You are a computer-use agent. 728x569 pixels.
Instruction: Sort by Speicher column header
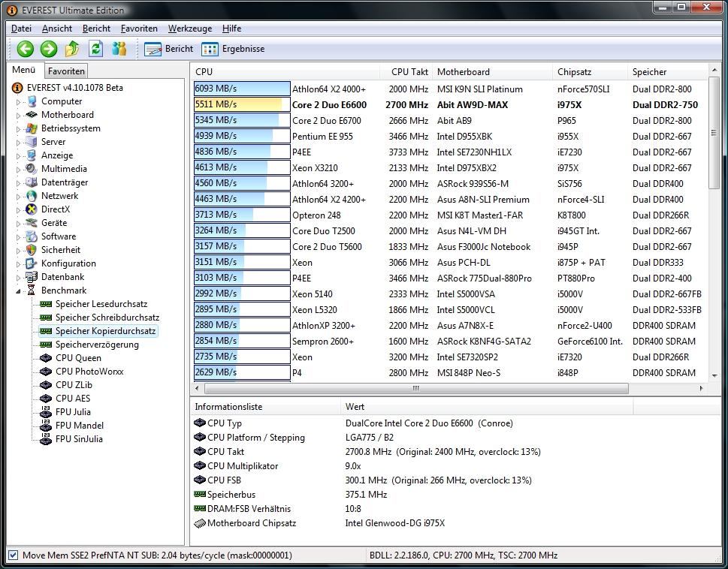[x=668, y=72]
